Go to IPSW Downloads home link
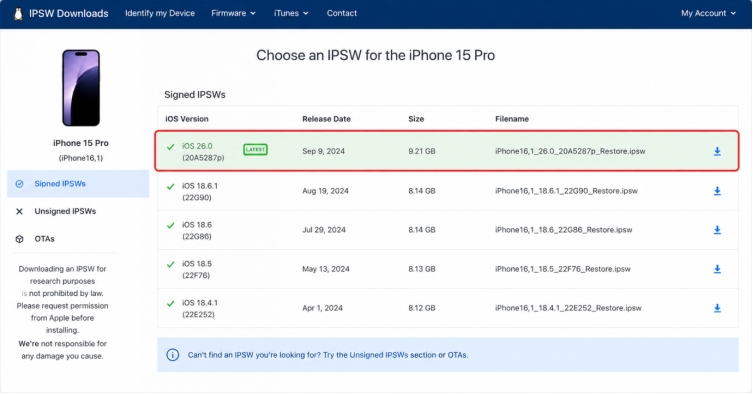 (x=69, y=13)
